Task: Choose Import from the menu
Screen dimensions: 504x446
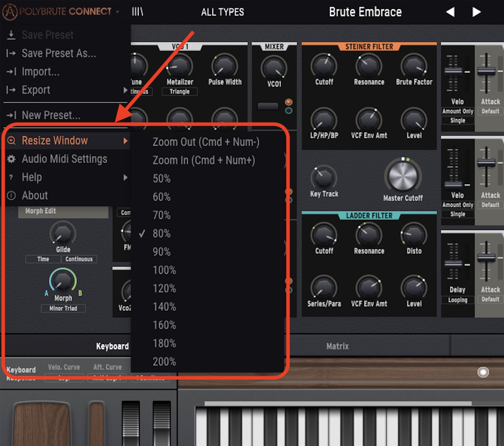Action: coord(66,72)
